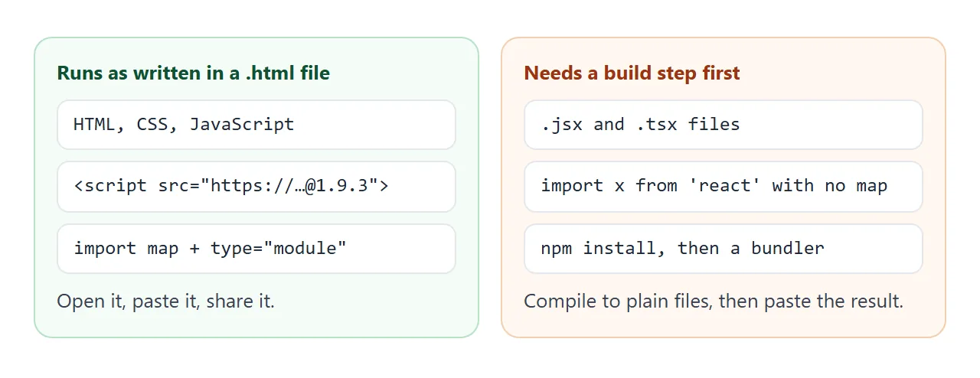The width and height of the screenshot is (980, 378).
Task: Click the "import x from 'react' with no map" box
Action: click(x=724, y=187)
